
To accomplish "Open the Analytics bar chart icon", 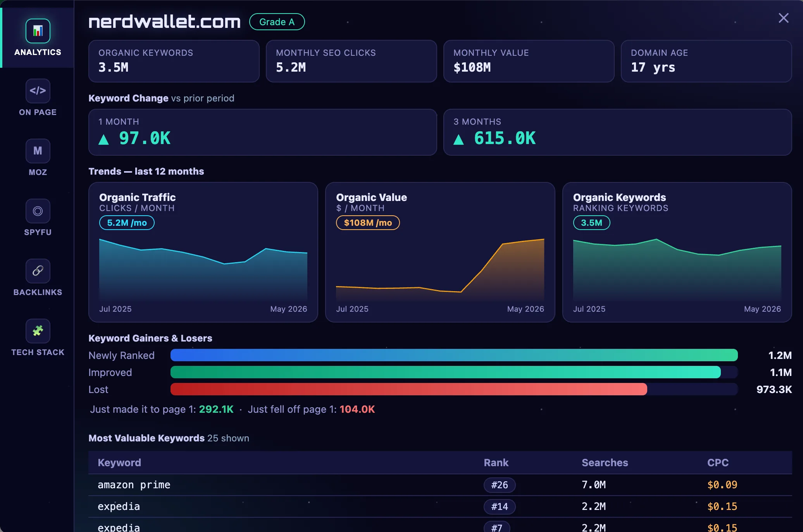I will point(38,31).
